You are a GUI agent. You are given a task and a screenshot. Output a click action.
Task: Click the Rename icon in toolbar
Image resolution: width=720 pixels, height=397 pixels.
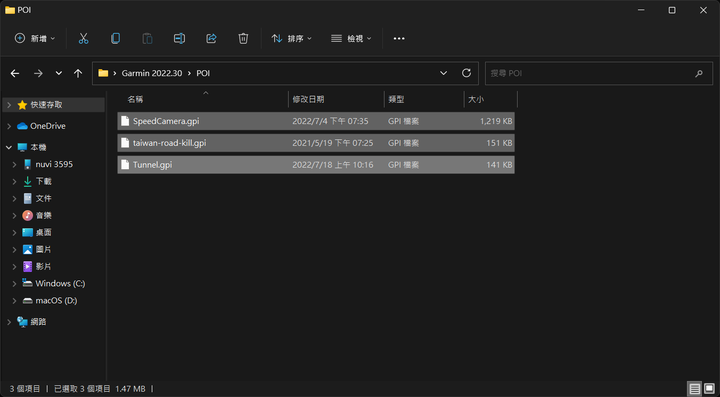(x=179, y=39)
